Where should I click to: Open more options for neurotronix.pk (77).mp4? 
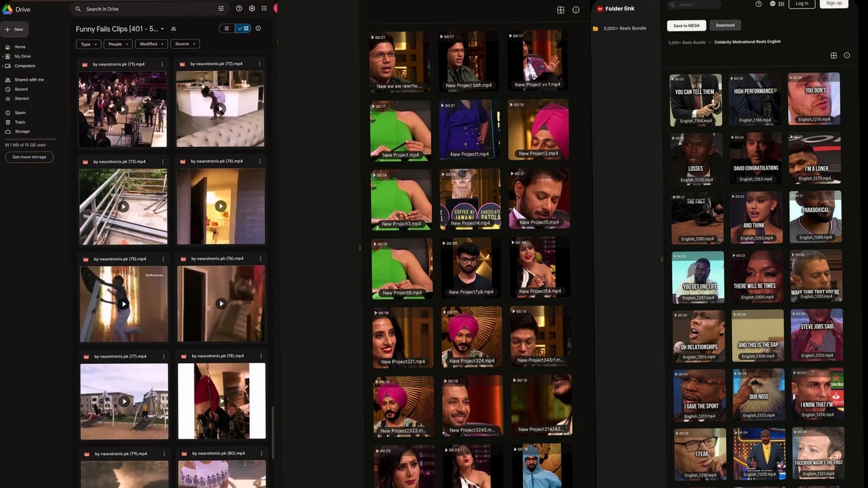[164, 357]
